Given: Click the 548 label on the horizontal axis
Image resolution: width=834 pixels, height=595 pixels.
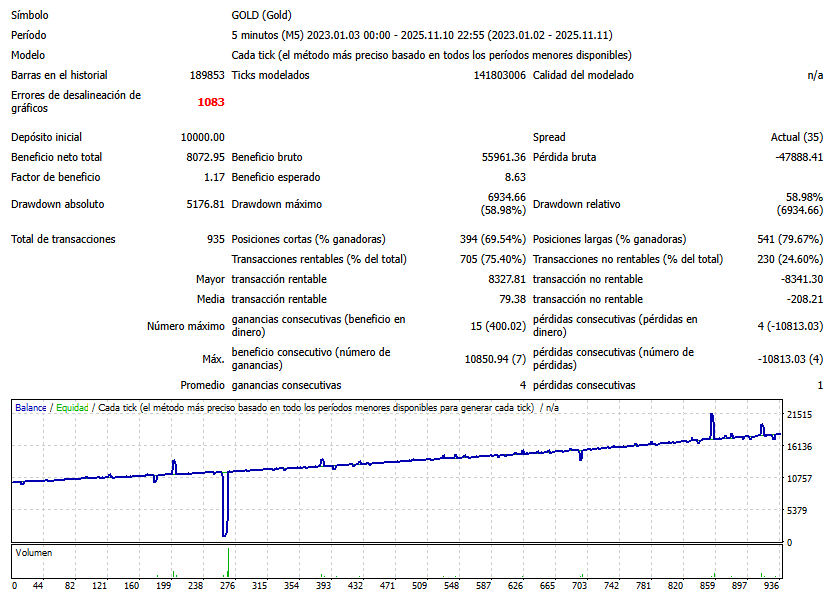Looking at the screenshot, I should [451, 586].
